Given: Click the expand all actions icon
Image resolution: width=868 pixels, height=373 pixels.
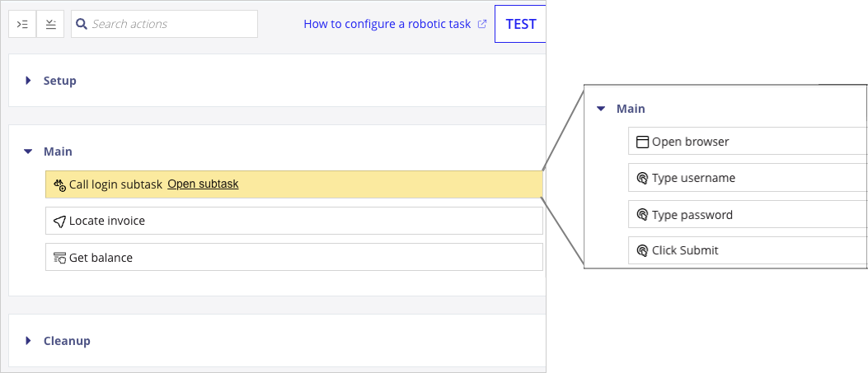Looking at the screenshot, I should 22,24.
